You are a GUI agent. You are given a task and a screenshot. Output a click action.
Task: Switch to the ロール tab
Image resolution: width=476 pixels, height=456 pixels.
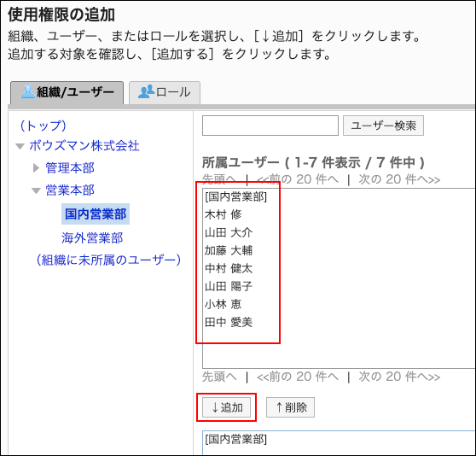click(165, 92)
